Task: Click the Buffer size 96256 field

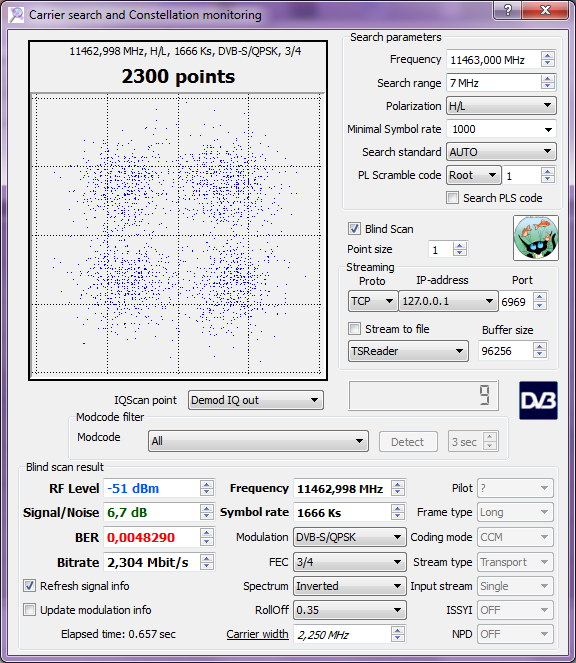Action: (505, 351)
